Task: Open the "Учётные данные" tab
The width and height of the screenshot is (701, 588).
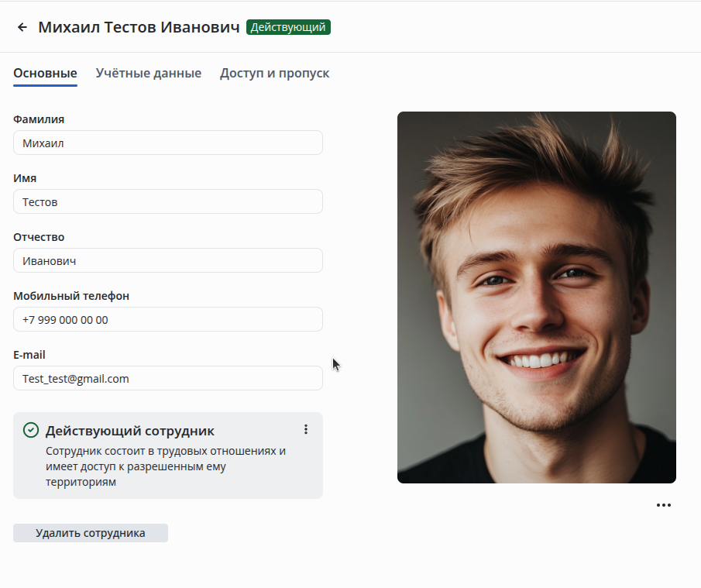Action: click(149, 74)
